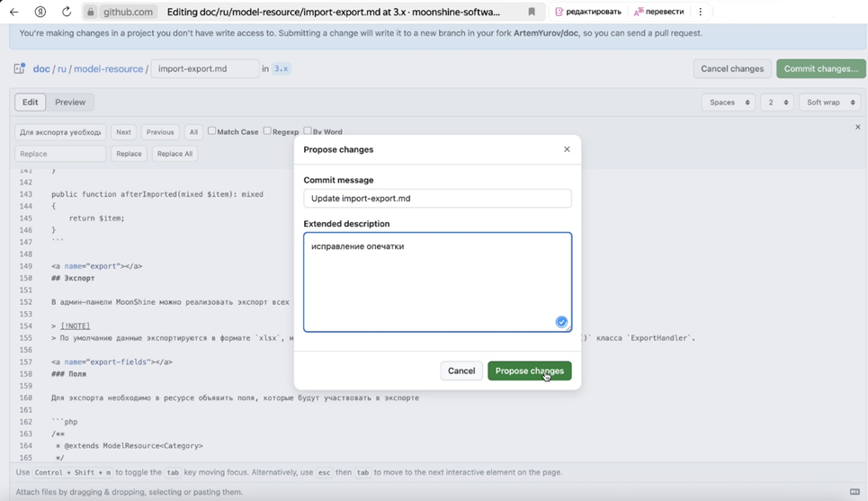Enable the Regexp checkbox
The image size is (868, 501).
[267, 131]
